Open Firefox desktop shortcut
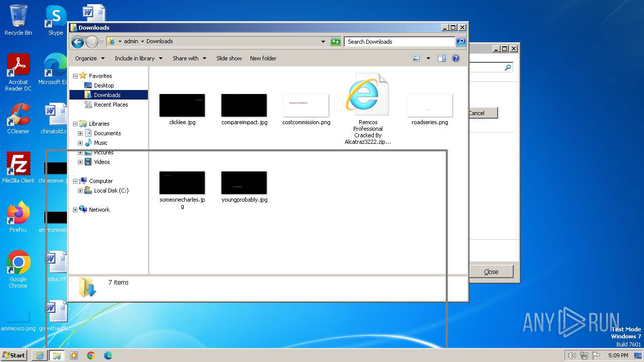The image size is (644, 362). 18,217
